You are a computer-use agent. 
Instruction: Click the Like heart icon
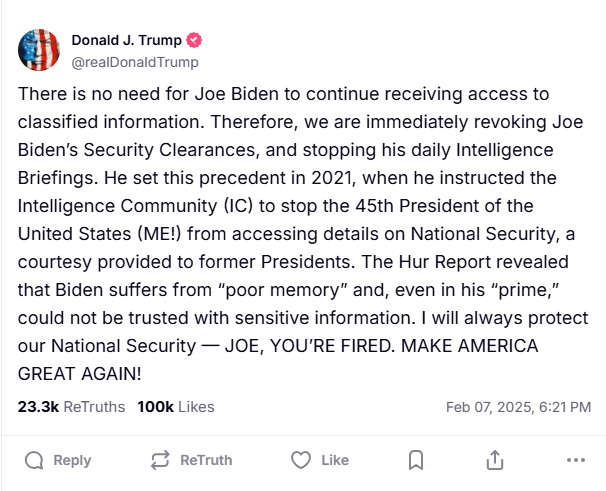tap(300, 460)
